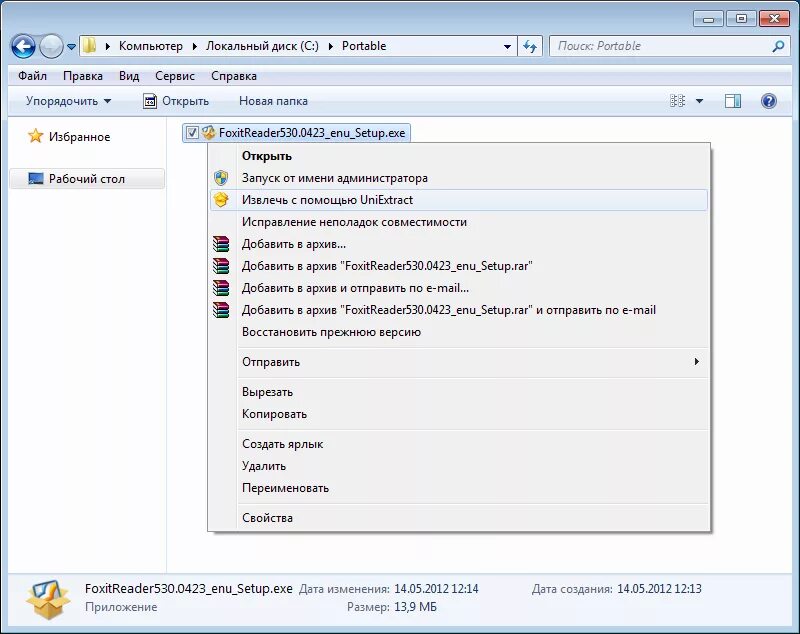
Task: Choose Копировать in context menu
Action: point(459,414)
